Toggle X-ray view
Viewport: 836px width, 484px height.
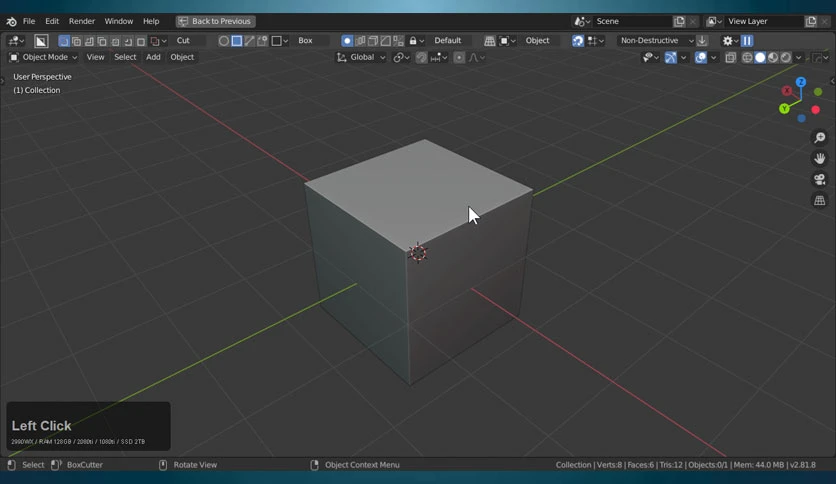pos(730,58)
